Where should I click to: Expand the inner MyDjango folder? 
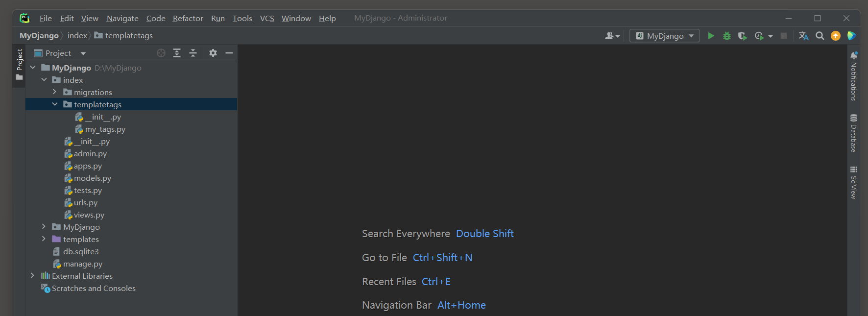pyautogui.click(x=44, y=227)
